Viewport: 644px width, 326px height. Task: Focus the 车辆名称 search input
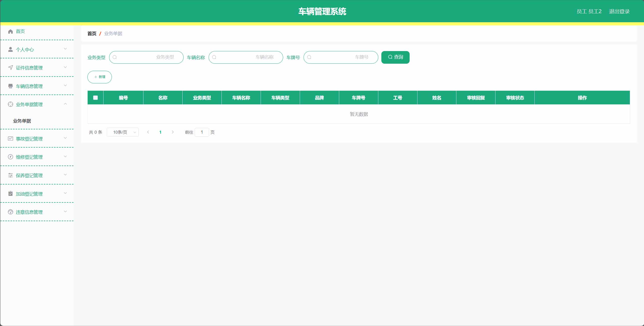[246, 57]
